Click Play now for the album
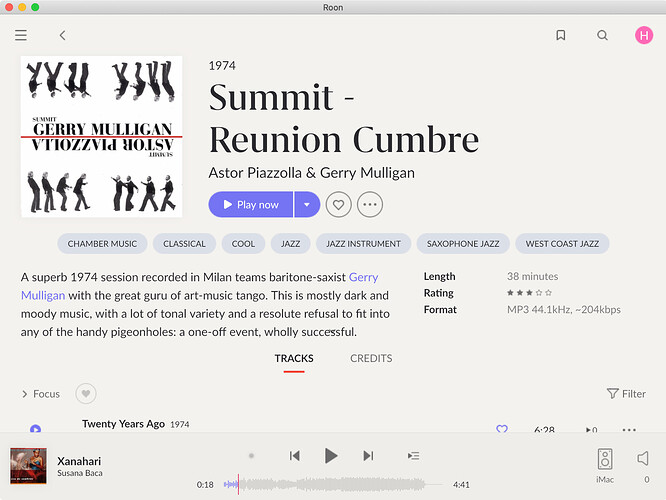666x500 pixels. [251, 205]
